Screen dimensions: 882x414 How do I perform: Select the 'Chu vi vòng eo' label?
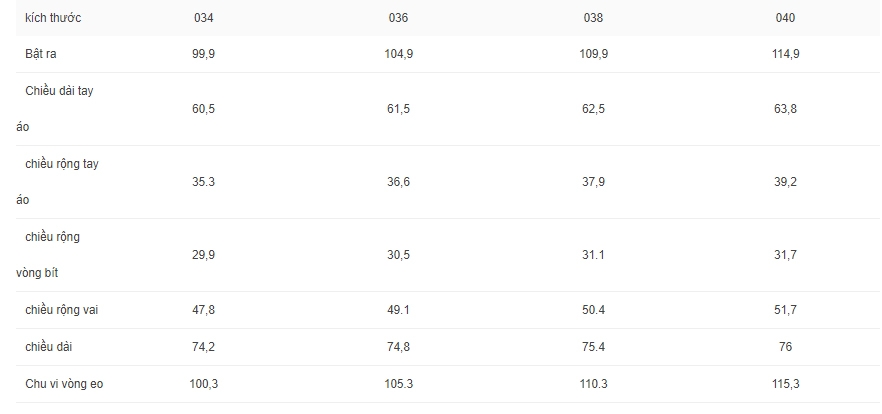pos(64,384)
